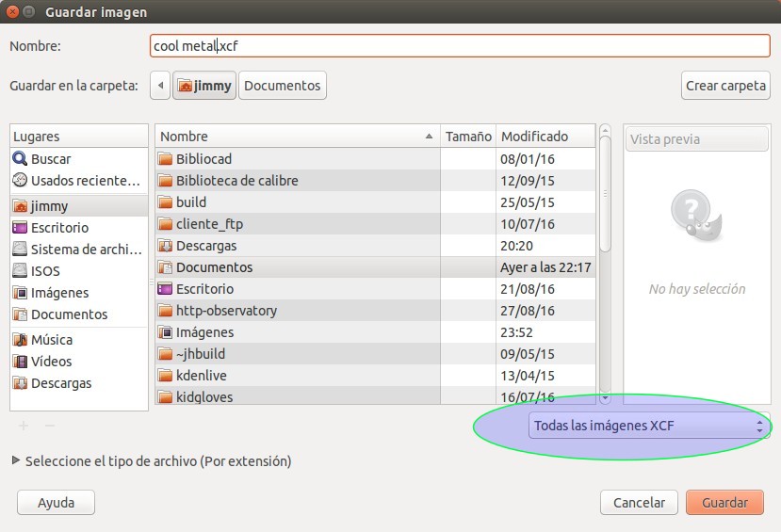Select the jimmy home folder in Lugares
Screen dimensions: 781x532
coord(49,205)
